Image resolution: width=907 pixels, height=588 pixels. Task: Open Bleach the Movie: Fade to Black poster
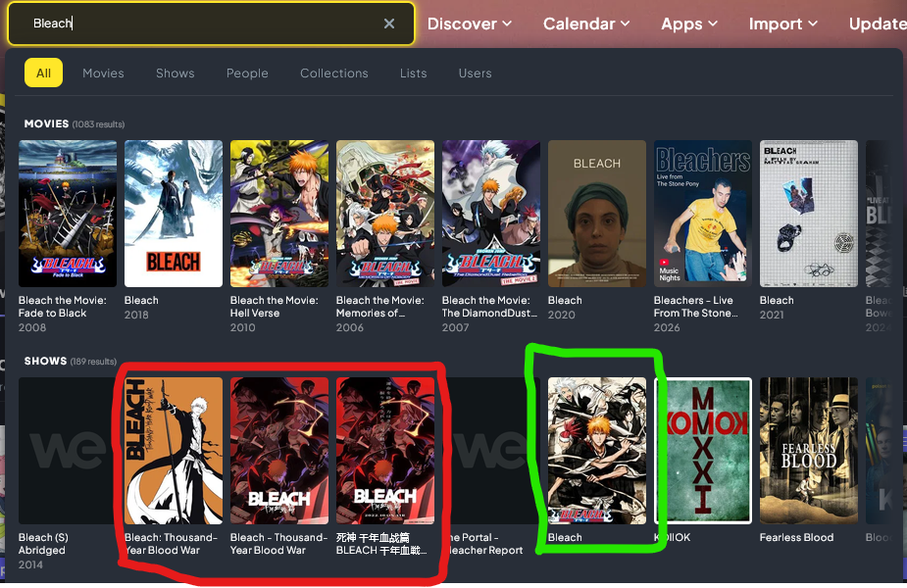[68, 214]
